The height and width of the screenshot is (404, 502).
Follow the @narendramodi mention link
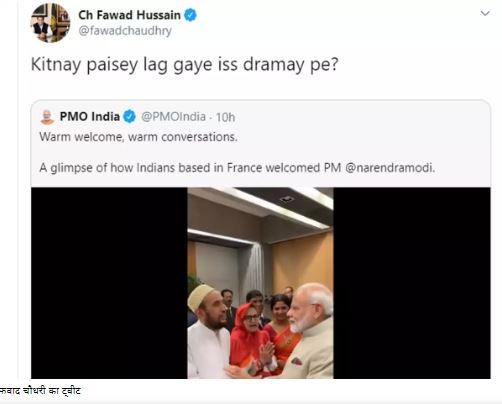point(390,167)
